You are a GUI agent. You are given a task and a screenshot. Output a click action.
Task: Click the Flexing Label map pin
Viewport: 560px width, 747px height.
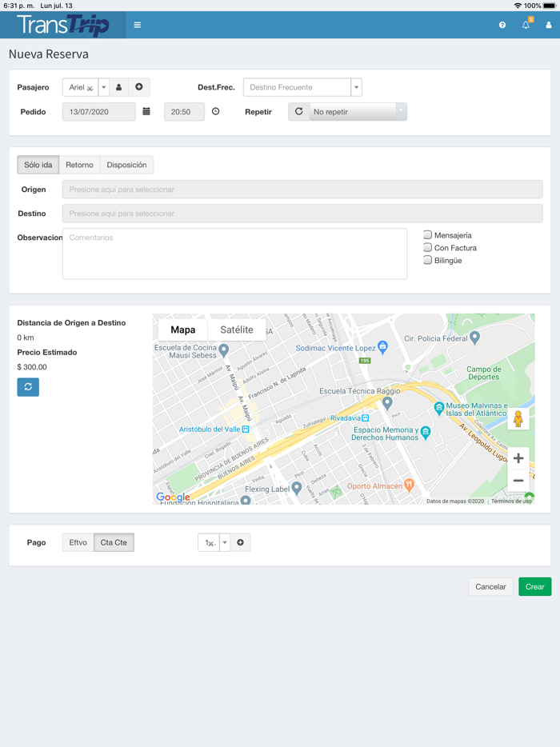click(x=297, y=487)
